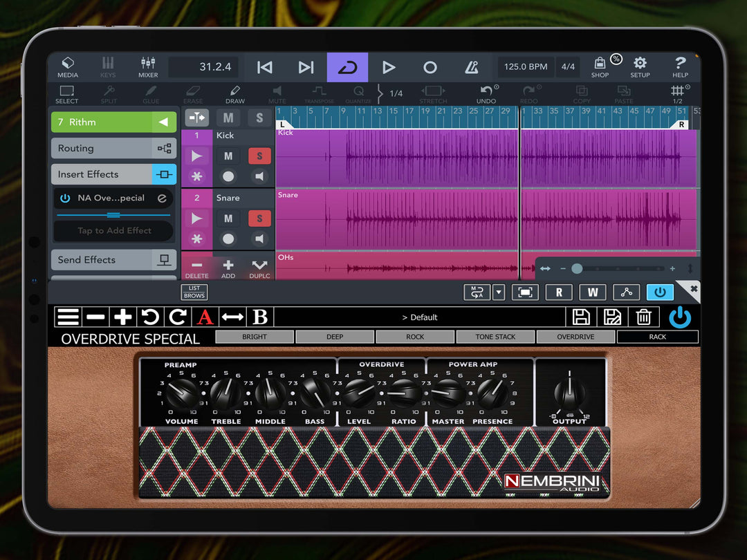Click the Undo icon
This screenshot has width=747, height=560.
[486, 94]
